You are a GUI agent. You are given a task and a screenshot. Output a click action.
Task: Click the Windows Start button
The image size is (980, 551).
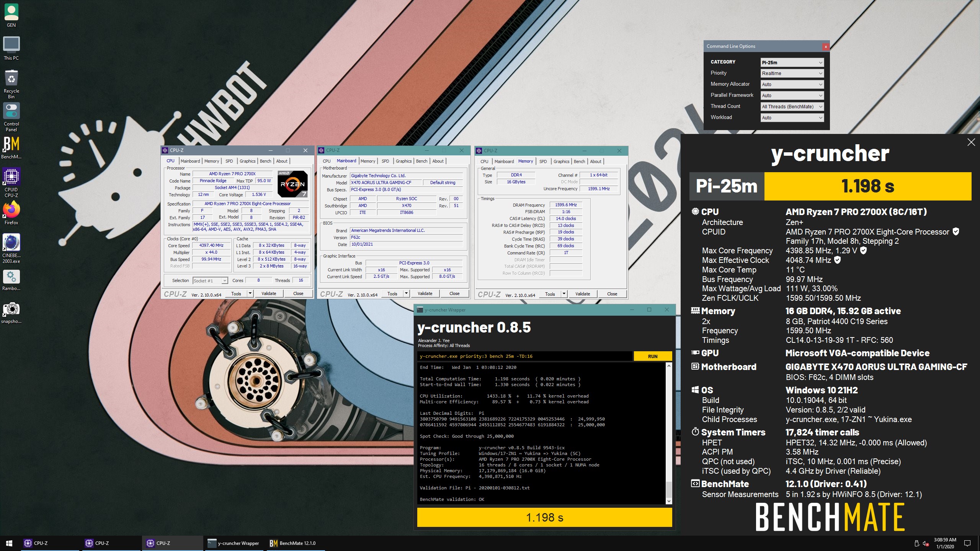9,543
